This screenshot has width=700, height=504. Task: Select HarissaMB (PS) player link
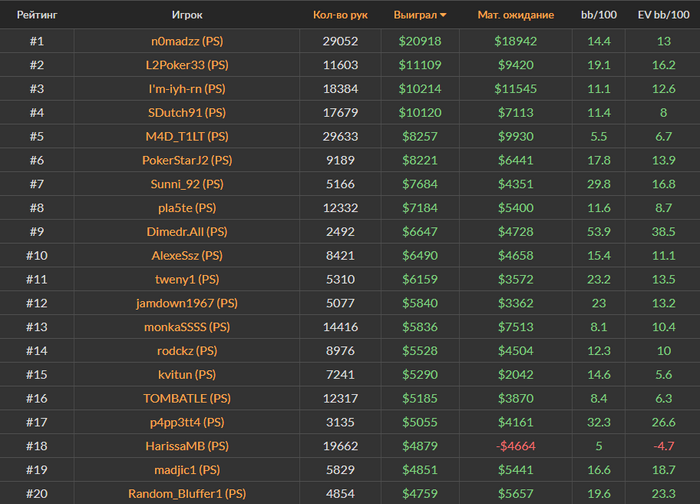pos(186,446)
